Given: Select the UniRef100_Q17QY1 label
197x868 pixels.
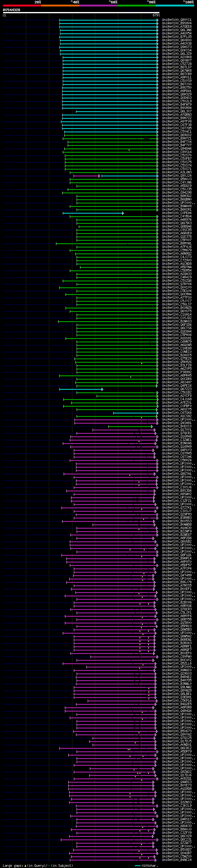Looking at the screenshot, I should tap(177, 430).
